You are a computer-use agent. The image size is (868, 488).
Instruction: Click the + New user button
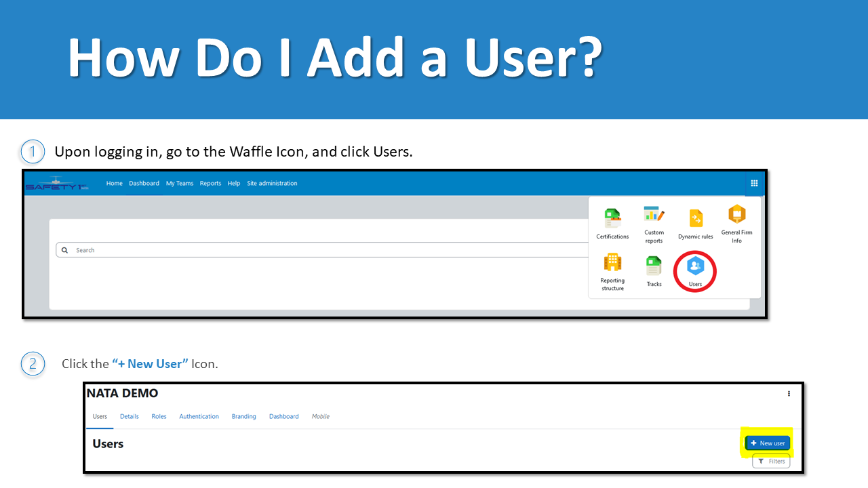[x=767, y=443]
